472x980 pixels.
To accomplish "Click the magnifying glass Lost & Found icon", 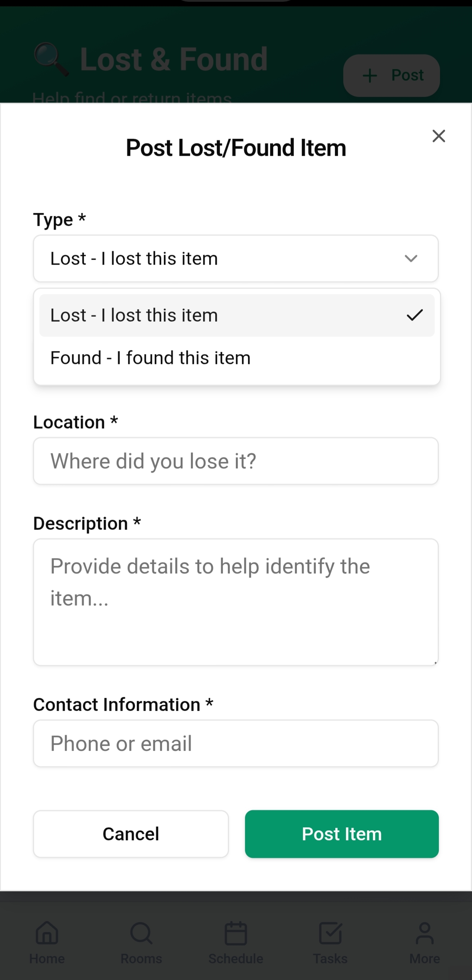I will click(x=51, y=59).
